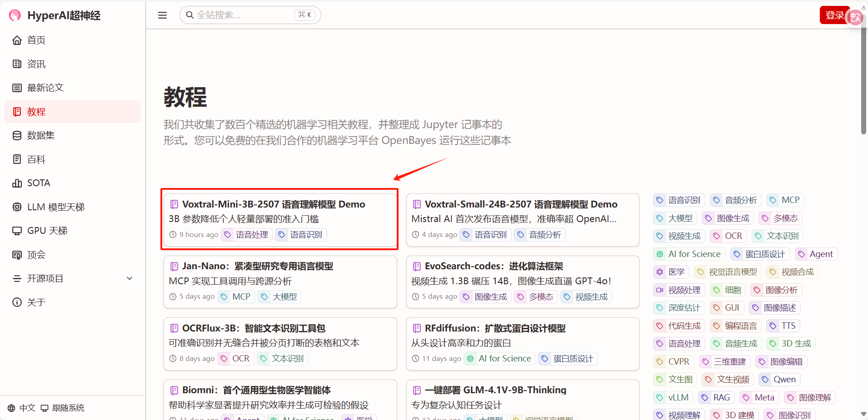Expand the 开源项目 chevron in sidebar
This screenshot has width=868, height=420.
(130, 278)
